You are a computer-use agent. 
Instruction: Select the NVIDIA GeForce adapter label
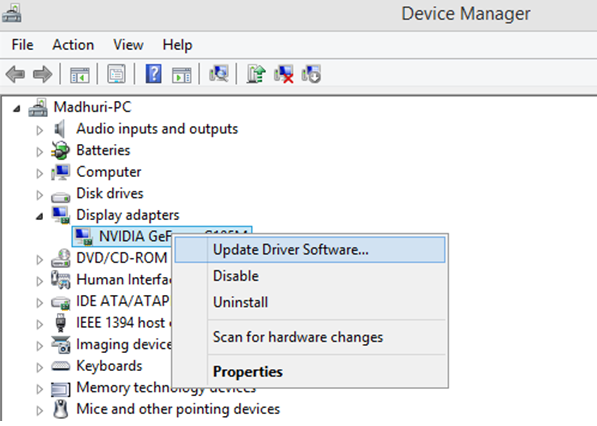135,236
